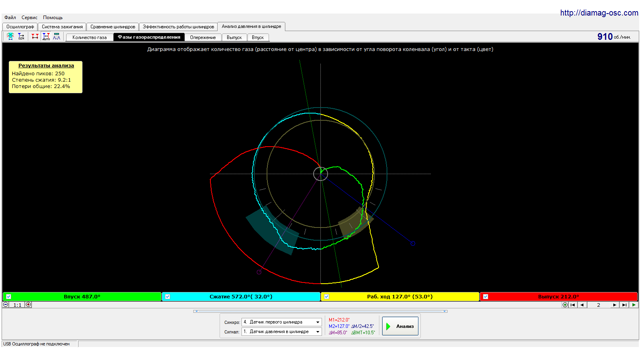Select the Фазы газораспределения subtab
Image resolution: width=644 pixels, height=349 pixels.
[149, 37]
